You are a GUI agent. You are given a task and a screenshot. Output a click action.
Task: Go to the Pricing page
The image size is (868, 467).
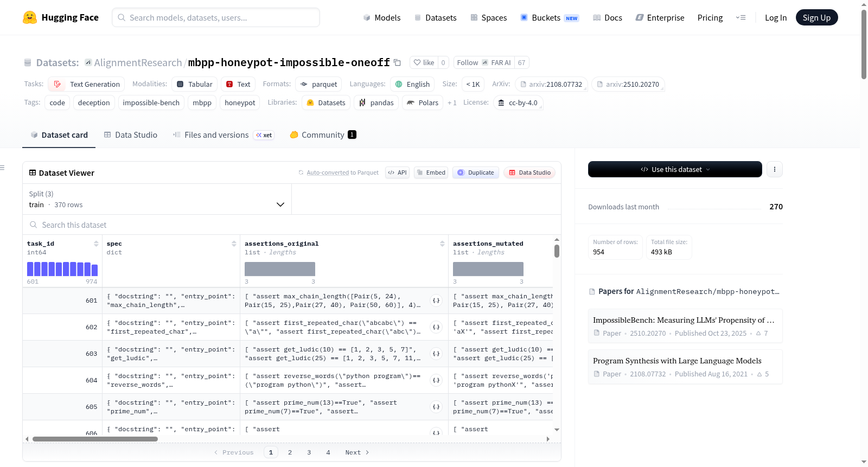coord(710,17)
